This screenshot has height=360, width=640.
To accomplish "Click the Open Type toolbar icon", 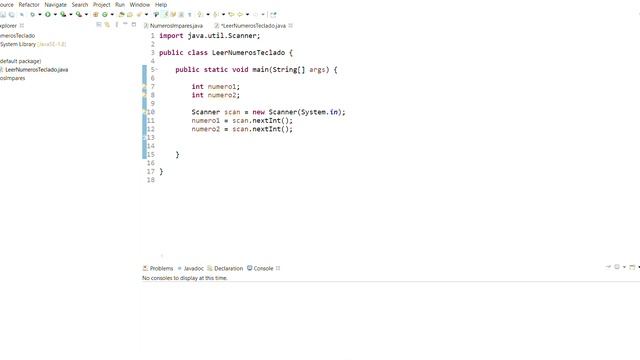I will [x=121, y=14].
